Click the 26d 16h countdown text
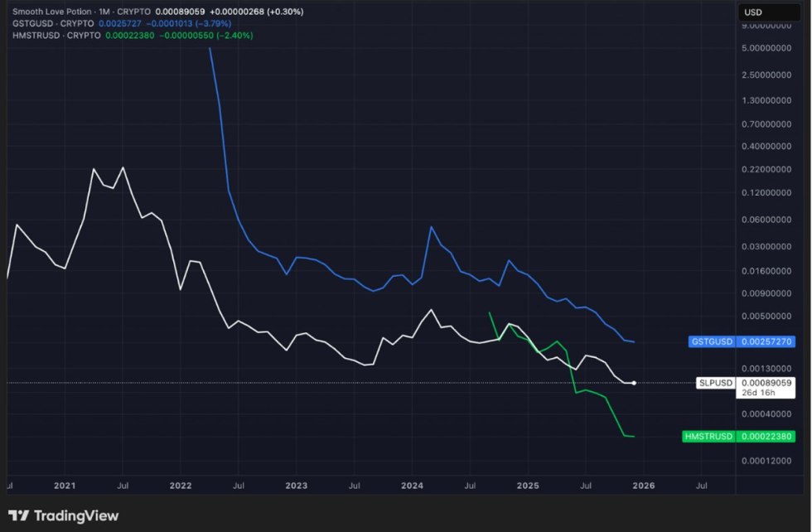The height and width of the screenshot is (532, 812). [759, 393]
